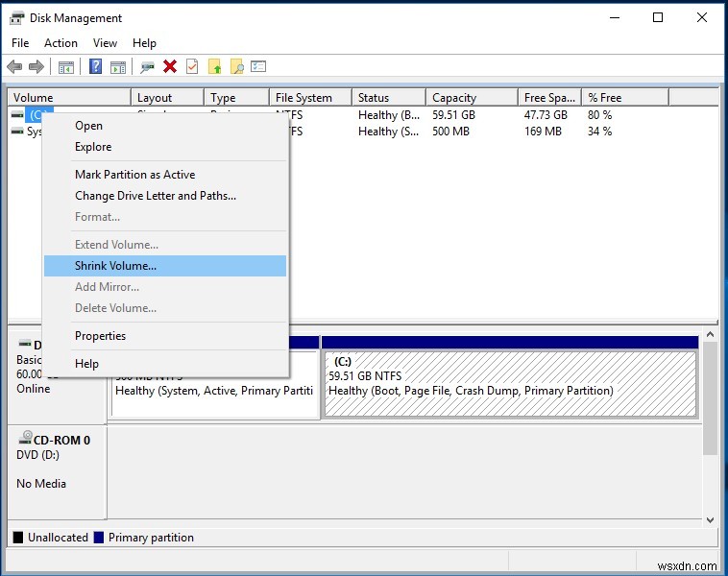Click the Forward arrow toolbar icon
The width and height of the screenshot is (728, 576).
point(36,66)
